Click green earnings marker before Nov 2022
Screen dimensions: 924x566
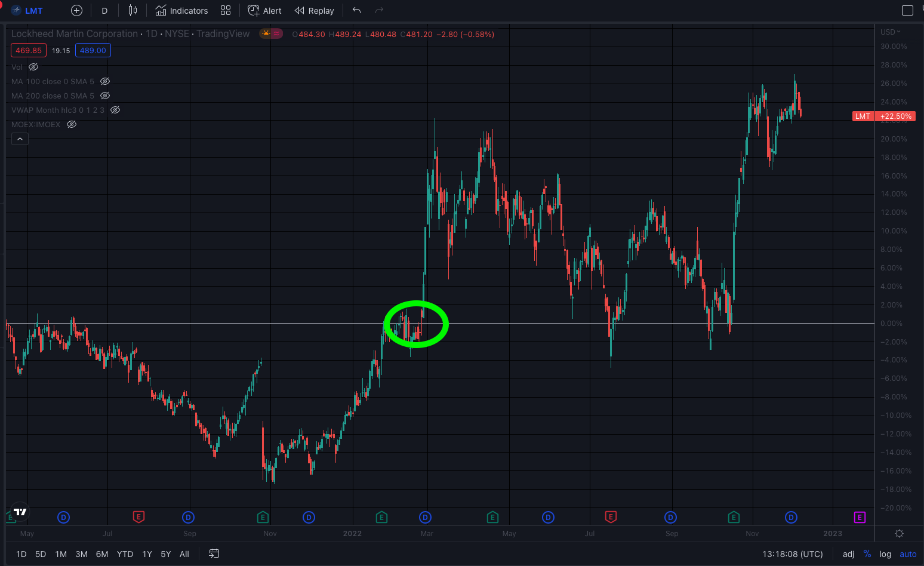pyautogui.click(x=734, y=517)
